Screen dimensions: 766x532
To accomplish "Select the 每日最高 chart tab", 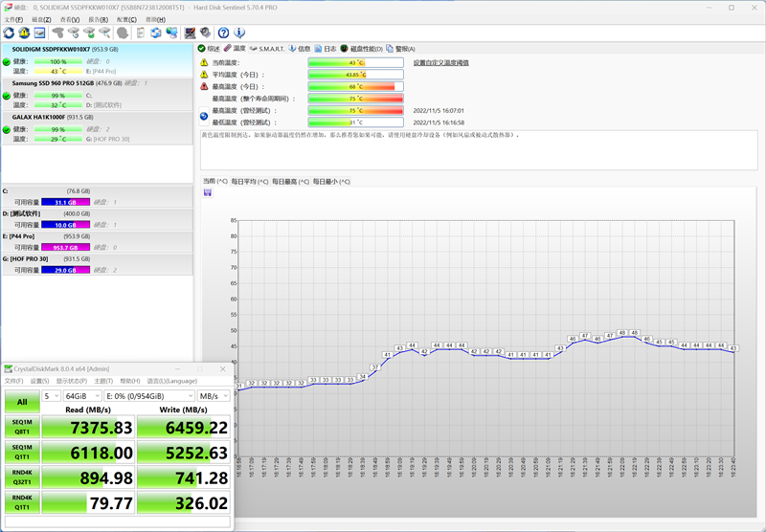I will (291, 181).
